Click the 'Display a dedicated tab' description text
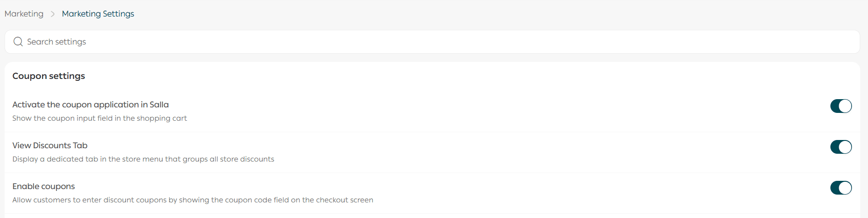The height and width of the screenshot is (218, 868). 143,159
